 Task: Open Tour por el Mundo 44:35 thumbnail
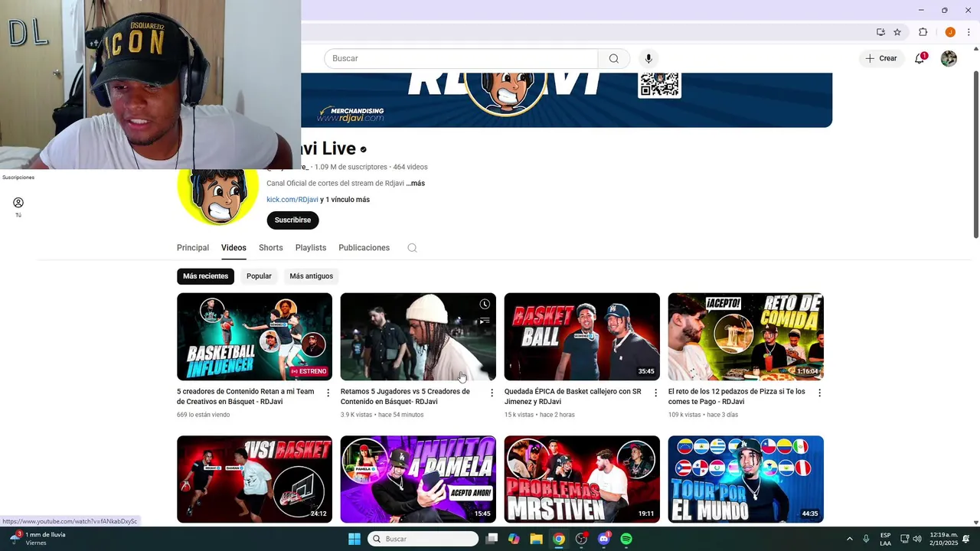pyautogui.click(x=746, y=479)
